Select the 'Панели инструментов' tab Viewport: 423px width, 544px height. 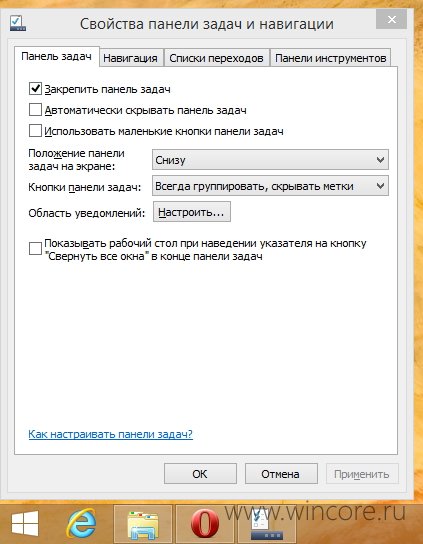330,58
